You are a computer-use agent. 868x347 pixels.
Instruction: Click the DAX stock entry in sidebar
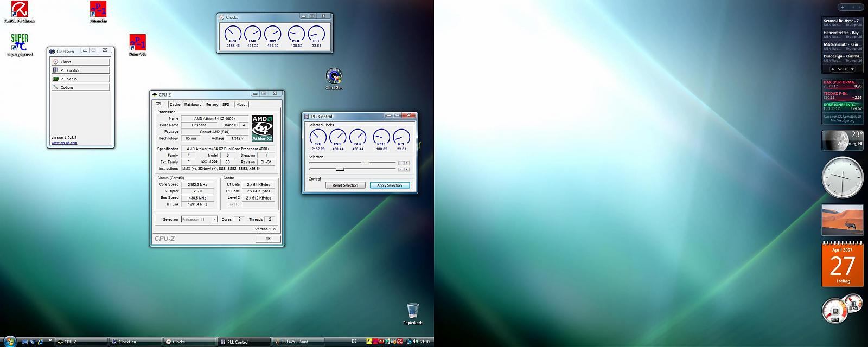[x=843, y=85]
